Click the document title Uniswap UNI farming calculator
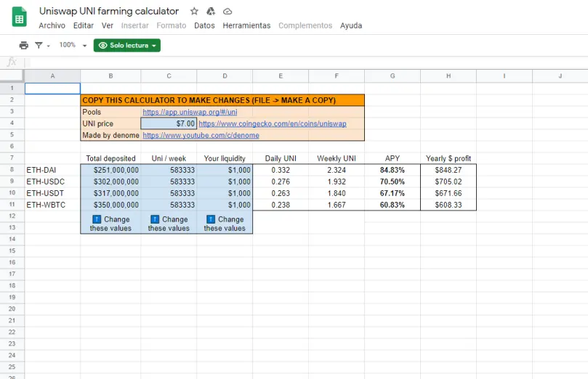The height and width of the screenshot is (379, 588). (109, 11)
